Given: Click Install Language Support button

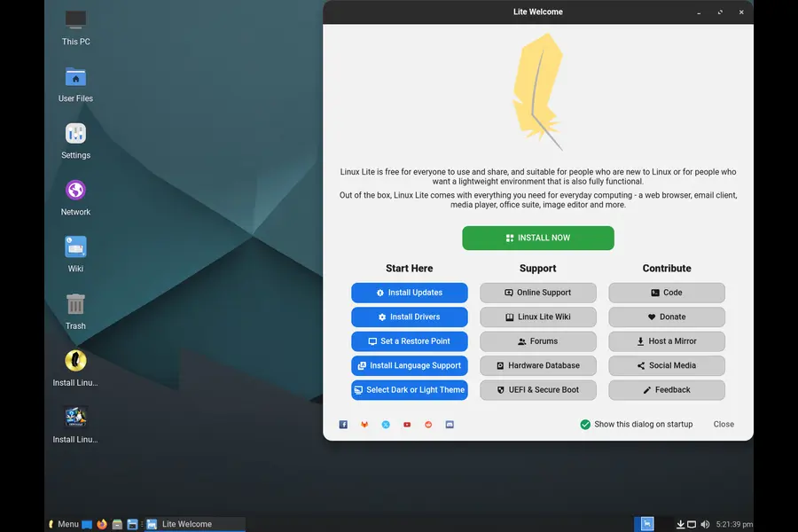Looking at the screenshot, I should 409,365.
